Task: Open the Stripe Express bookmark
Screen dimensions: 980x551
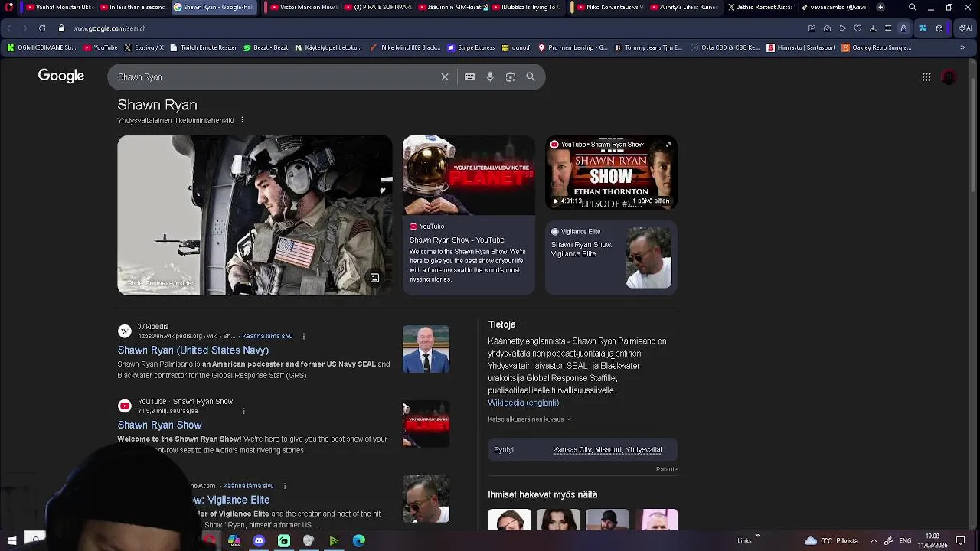Action: tap(471, 47)
